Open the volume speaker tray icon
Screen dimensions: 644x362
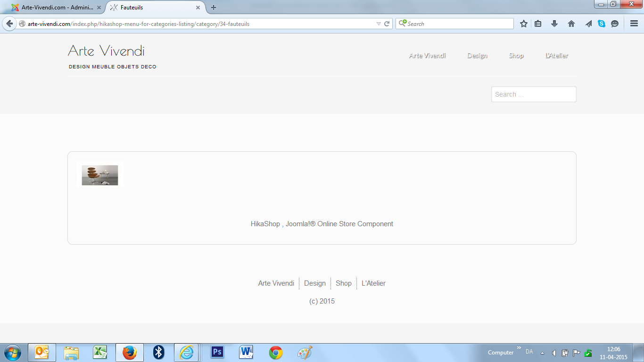(x=554, y=353)
